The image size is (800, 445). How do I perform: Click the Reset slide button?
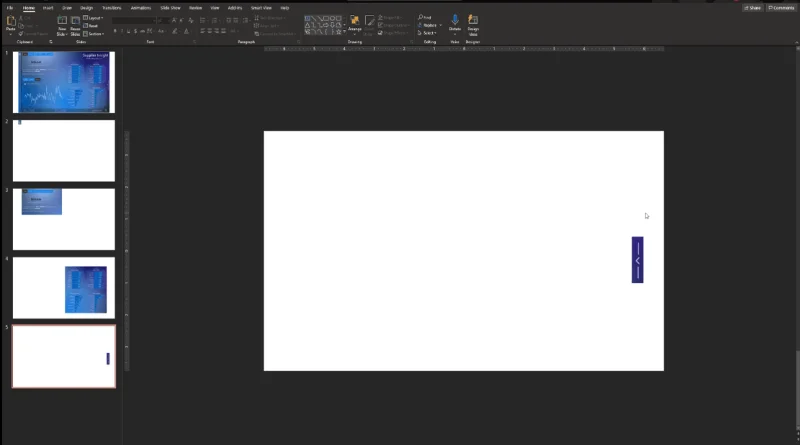click(x=91, y=26)
